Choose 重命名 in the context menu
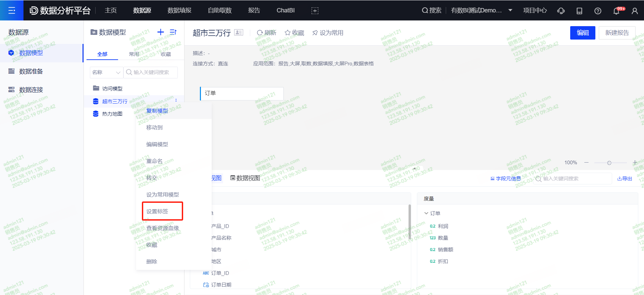644x295 pixels. 154,161
